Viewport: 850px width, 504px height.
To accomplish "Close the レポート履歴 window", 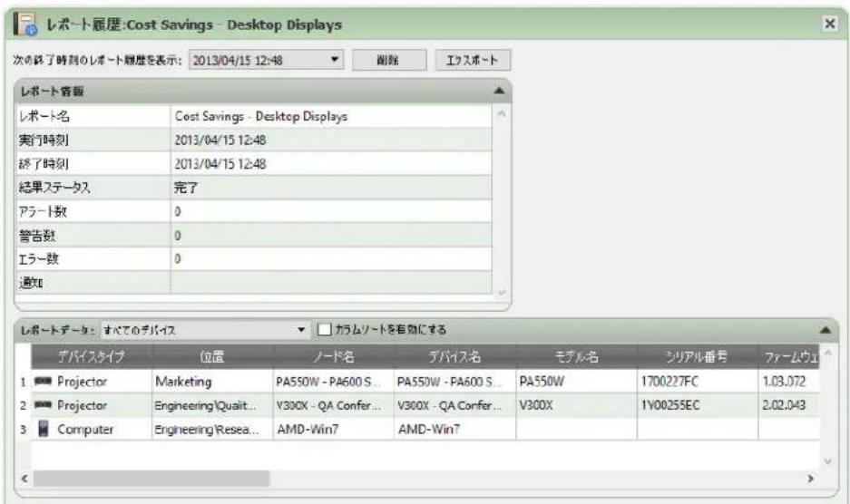I will [x=829, y=24].
